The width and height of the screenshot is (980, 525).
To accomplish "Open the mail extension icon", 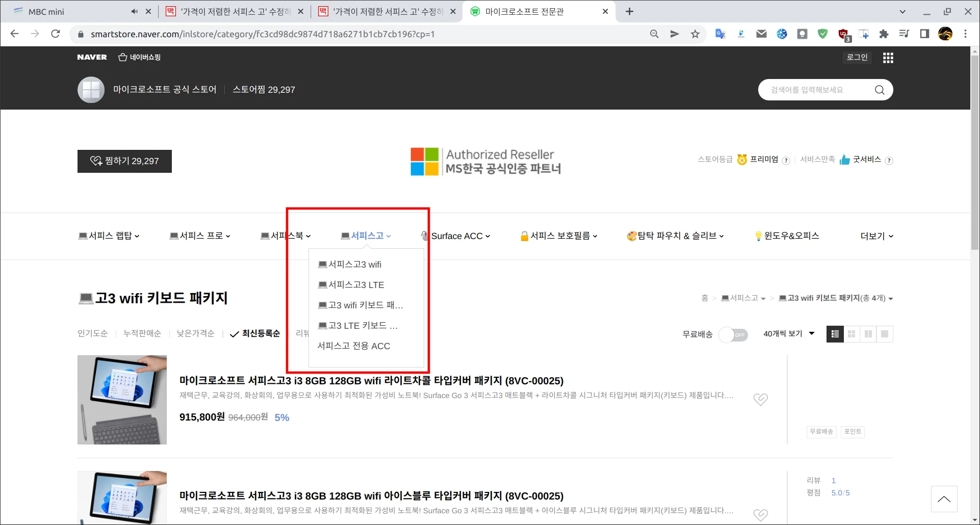I will pos(761,34).
